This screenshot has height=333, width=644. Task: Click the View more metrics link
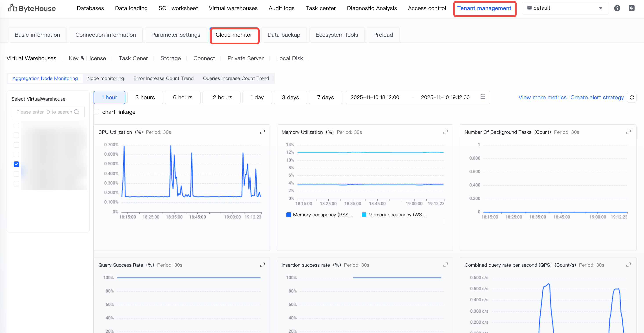(542, 98)
